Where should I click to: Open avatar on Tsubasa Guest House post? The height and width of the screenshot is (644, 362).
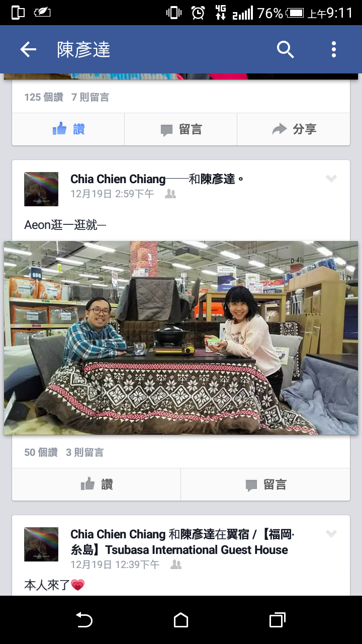(x=41, y=544)
